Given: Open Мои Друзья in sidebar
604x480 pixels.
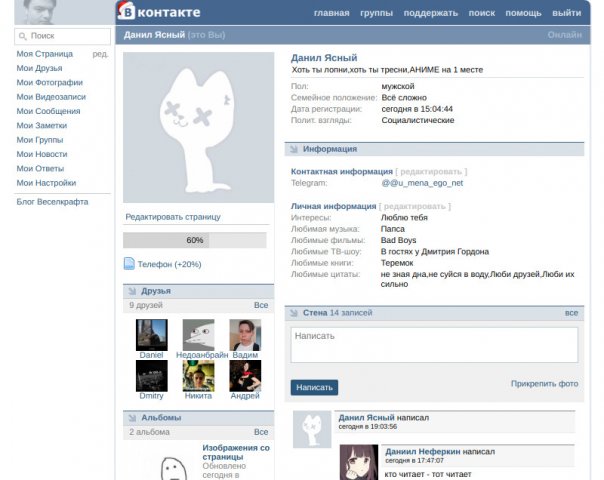Looking at the screenshot, I should (39, 68).
